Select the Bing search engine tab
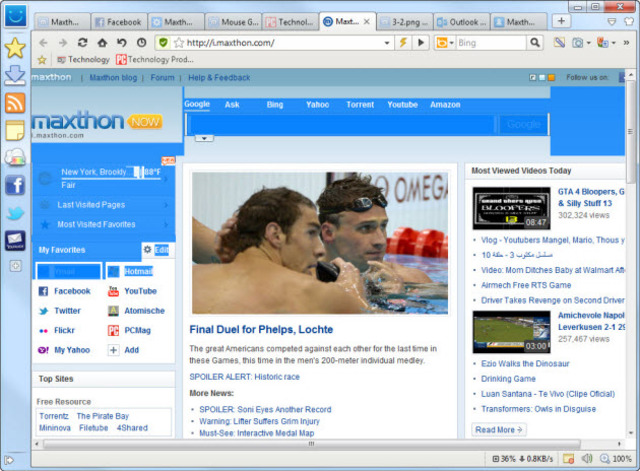This screenshot has height=471, width=640. tap(275, 104)
